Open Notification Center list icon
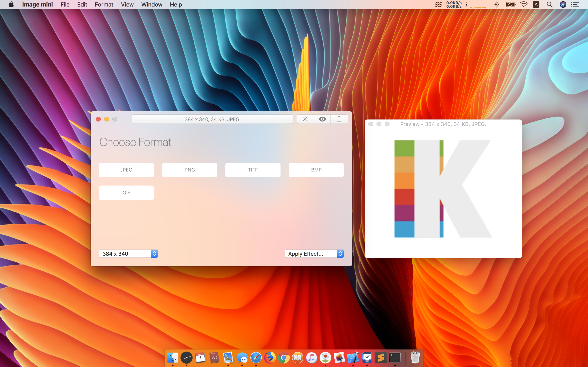The width and height of the screenshot is (588, 367). (x=575, y=5)
